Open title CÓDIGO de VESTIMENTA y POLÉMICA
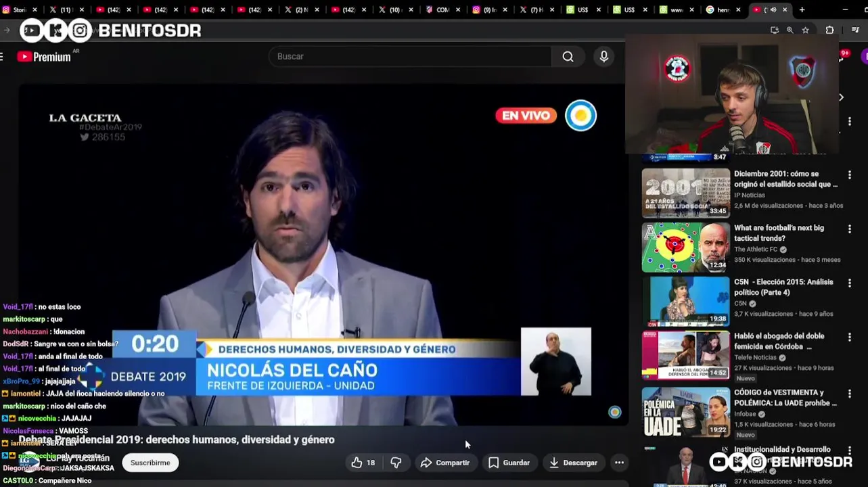868x487 pixels. 785,398
